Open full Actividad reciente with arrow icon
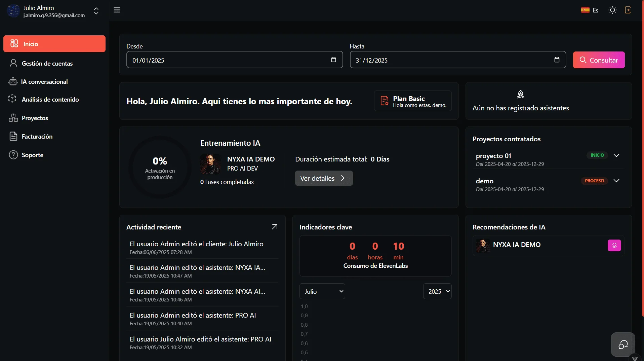 pos(275,227)
